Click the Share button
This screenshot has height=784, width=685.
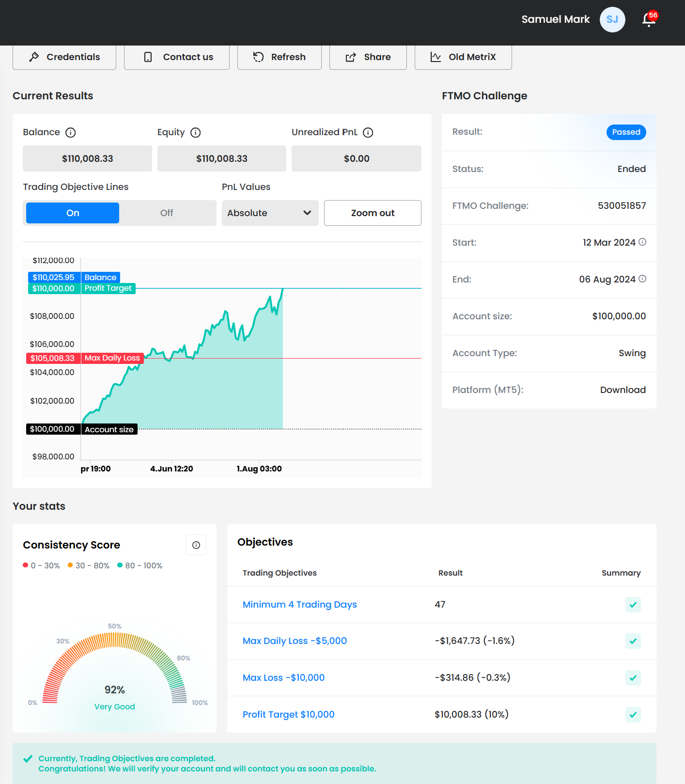(x=368, y=57)
